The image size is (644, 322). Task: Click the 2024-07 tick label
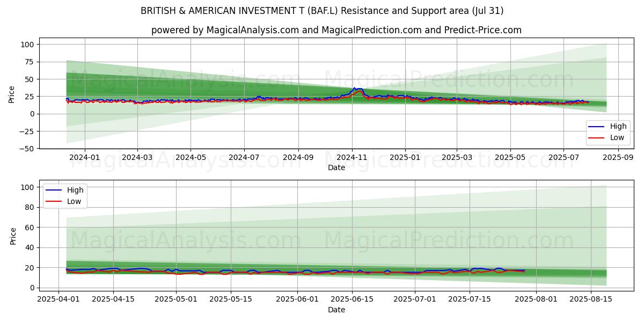pyautogui.click(x=244, y=157)
